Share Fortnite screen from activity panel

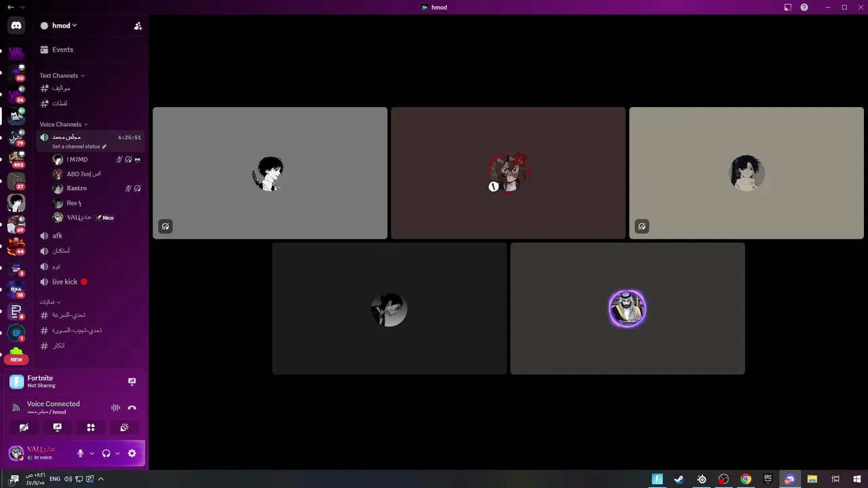[132, 382]
